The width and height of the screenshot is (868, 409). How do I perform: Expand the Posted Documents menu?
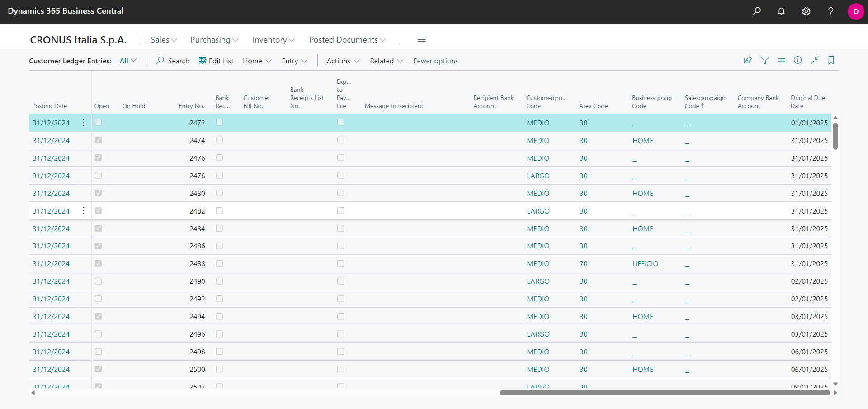tap(348, 40)
